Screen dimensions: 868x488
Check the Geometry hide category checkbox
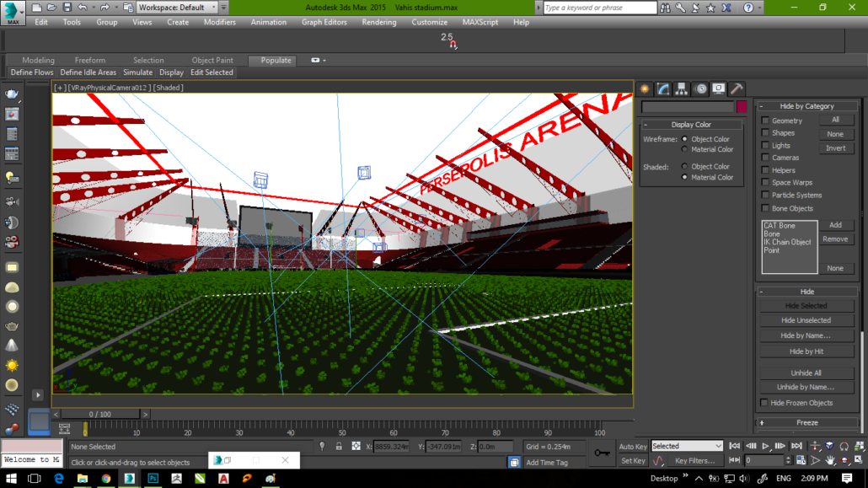pyautogui.click(x=765, y=121)
